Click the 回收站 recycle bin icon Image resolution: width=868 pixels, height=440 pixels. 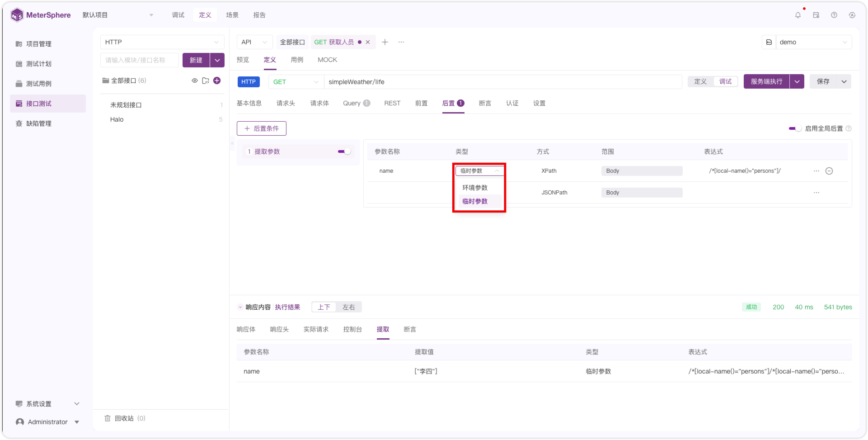(x=108, y=418)
